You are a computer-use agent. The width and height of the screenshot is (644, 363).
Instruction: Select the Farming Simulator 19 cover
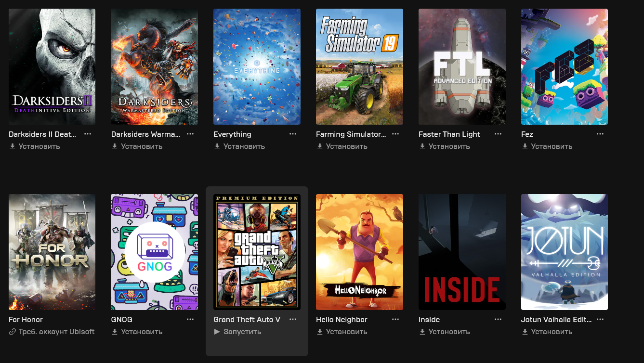(359, 66)
